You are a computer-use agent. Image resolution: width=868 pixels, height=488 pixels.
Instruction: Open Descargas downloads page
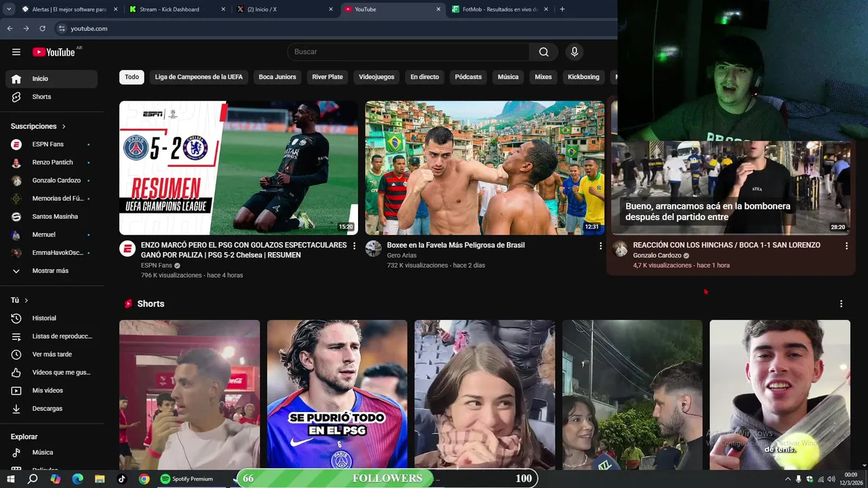pyautogui.click(x=52, y=409)
